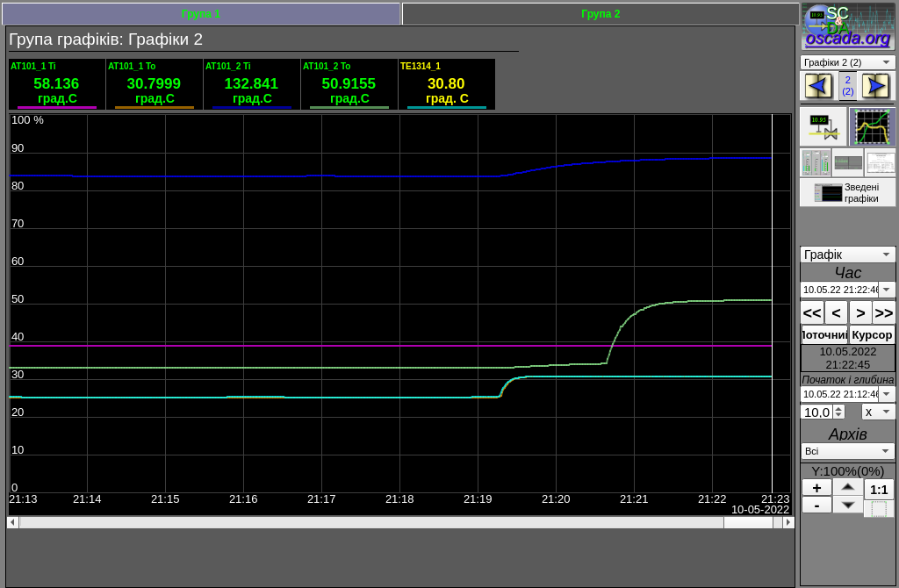Open the mnemonic scheme view icon

point(823,126)
